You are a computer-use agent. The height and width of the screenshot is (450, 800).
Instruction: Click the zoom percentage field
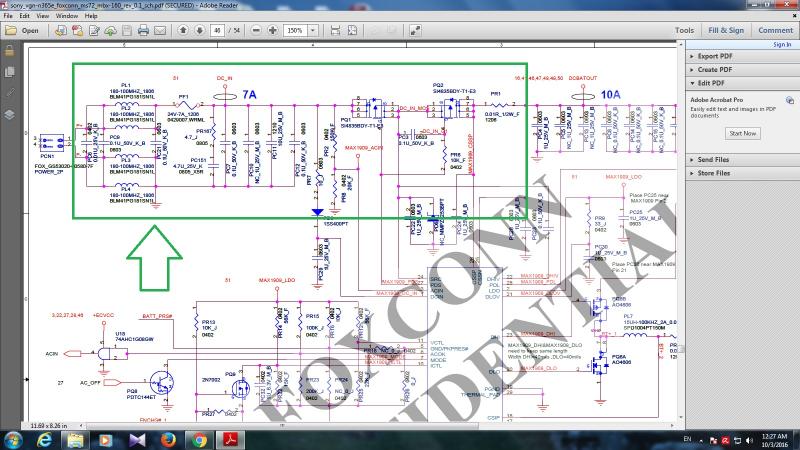click(295, 31)
